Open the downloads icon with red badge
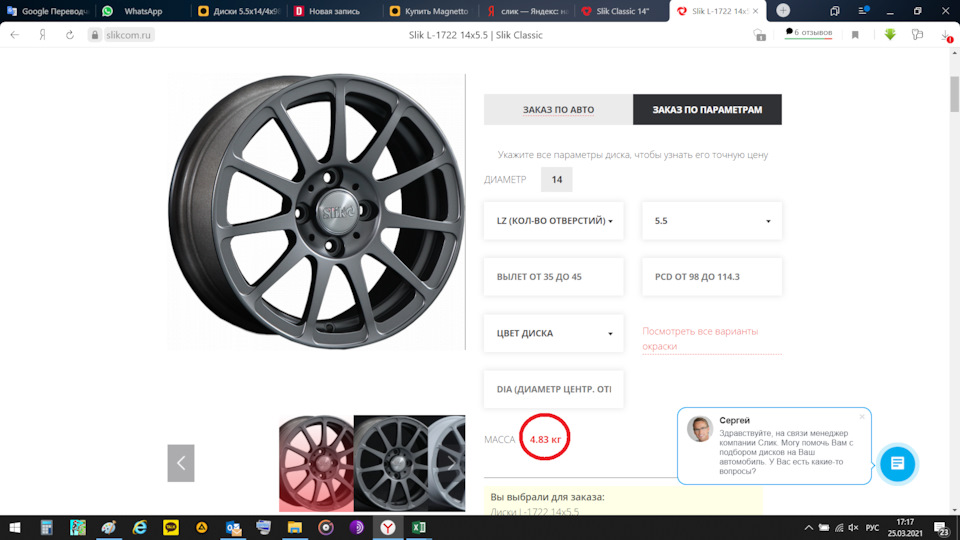Viewport: 960px width, 540px height. (946, 36)
